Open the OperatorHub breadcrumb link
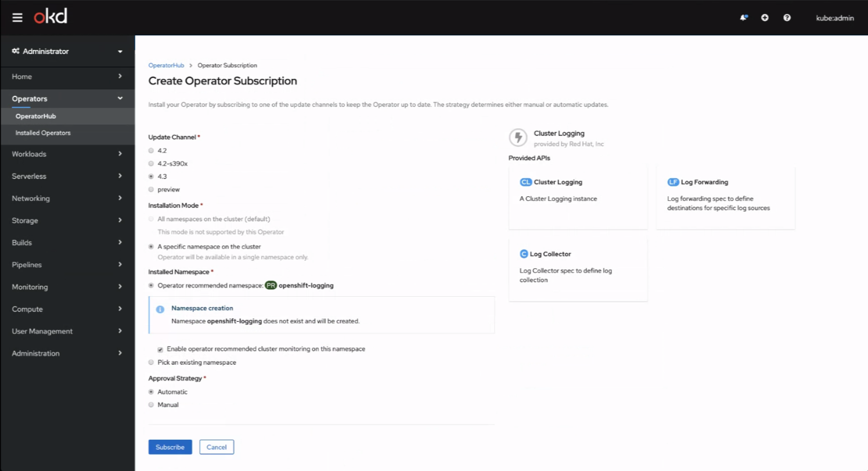This screenshot has width=868, height=471. 166,65
